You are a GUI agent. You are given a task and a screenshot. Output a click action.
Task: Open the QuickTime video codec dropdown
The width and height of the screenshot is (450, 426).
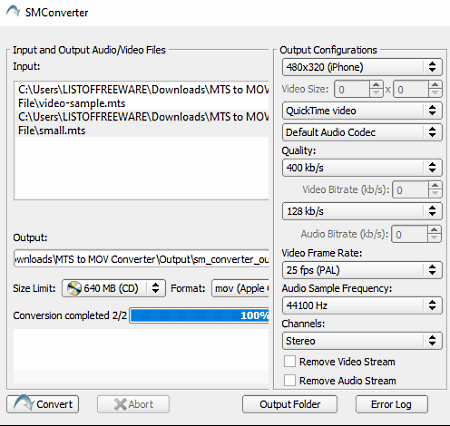click(362, 111)
